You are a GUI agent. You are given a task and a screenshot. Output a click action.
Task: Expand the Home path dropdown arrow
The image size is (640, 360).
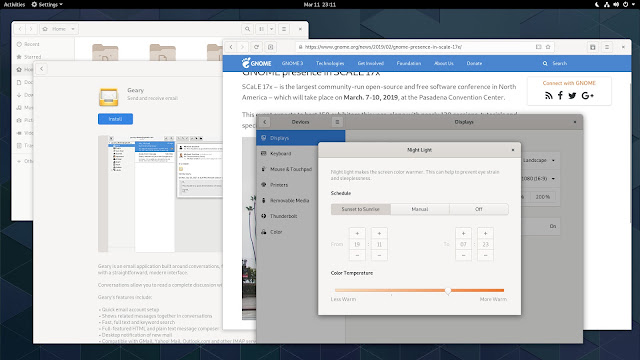tap(73, 29)
